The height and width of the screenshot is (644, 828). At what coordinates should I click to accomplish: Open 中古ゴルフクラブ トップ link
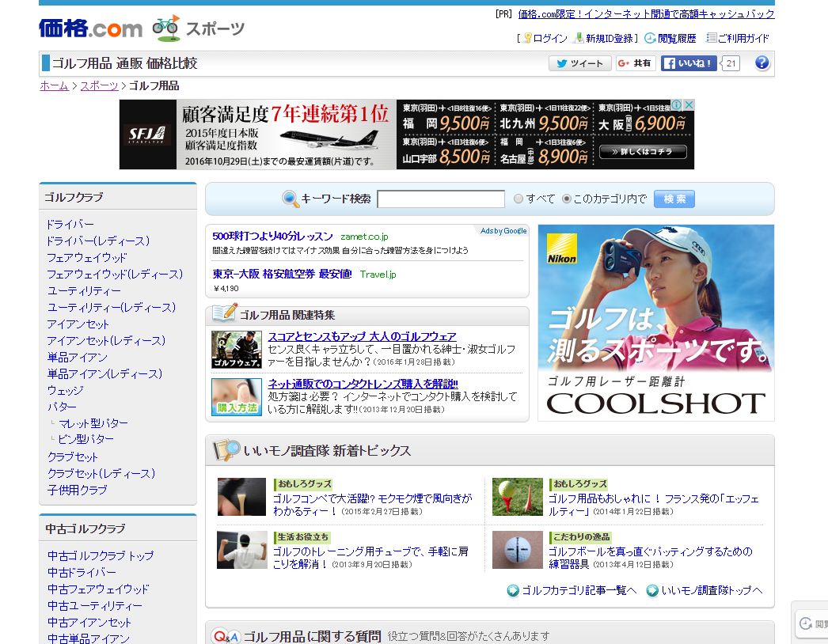click(x=101, y=555)
